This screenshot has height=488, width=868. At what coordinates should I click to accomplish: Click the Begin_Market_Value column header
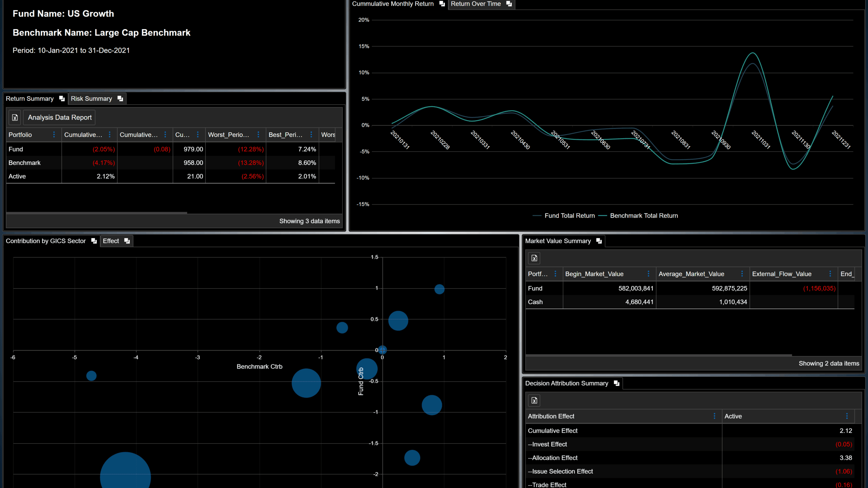(x=610, y=274)
